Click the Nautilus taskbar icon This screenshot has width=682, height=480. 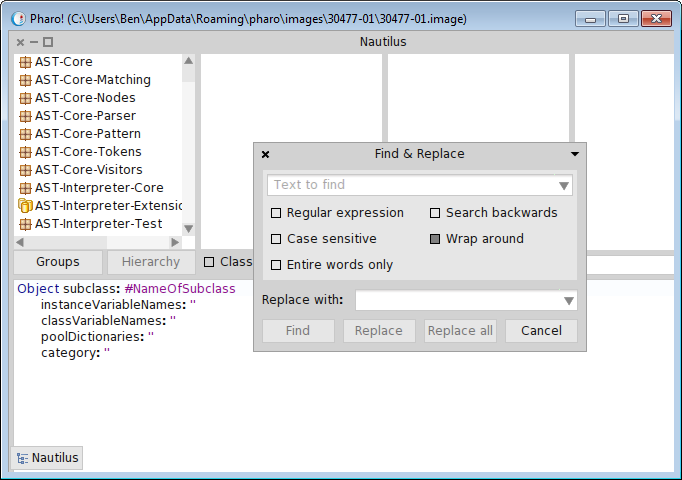point(22,458)
